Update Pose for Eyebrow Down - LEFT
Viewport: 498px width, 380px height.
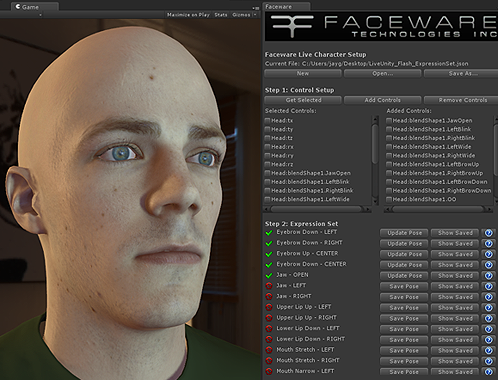point(404,233)
